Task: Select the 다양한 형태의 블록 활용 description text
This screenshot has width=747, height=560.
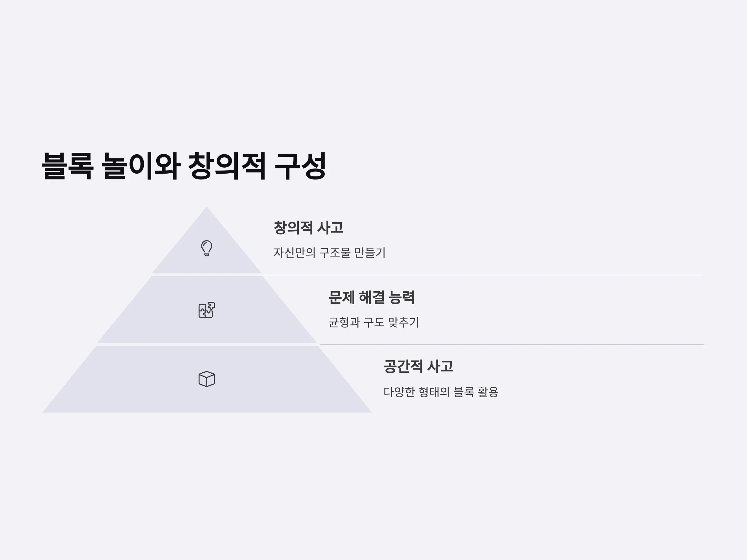Action: point(441,392)
